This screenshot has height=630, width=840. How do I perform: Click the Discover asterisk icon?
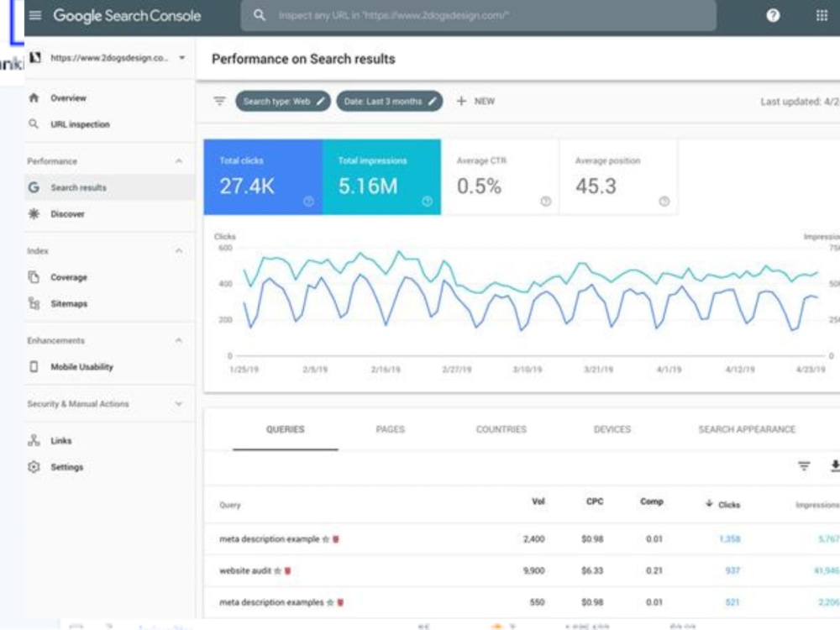click(x=34, y=213)
